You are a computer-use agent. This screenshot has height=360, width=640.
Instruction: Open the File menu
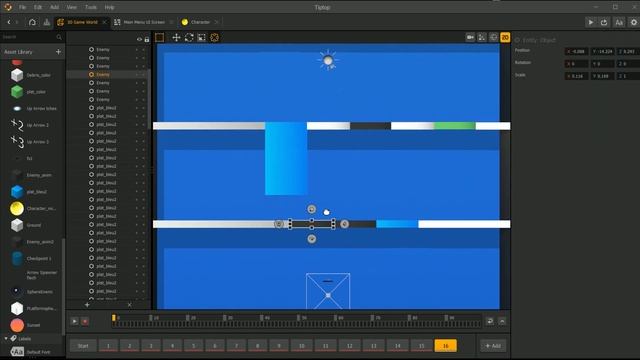point(22,7)
